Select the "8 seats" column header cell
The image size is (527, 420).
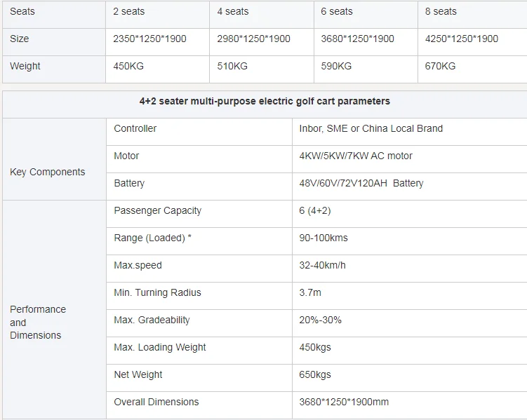[441, 11]
